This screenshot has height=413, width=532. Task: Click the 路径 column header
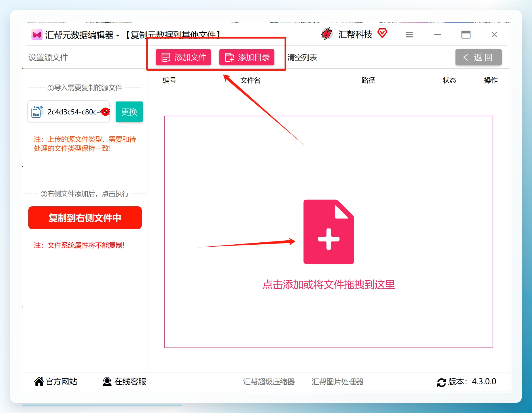368,80
